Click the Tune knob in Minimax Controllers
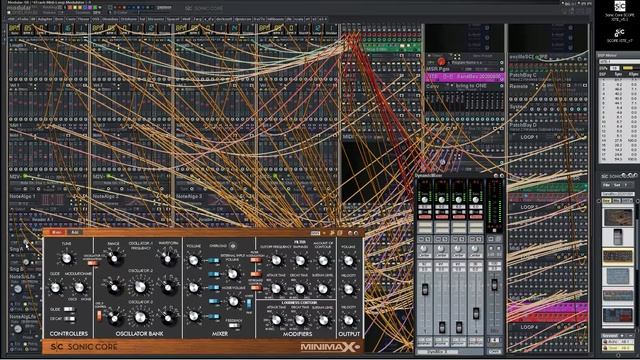The width and height of the screenshot is (640, 360). [x=67, y=258]
